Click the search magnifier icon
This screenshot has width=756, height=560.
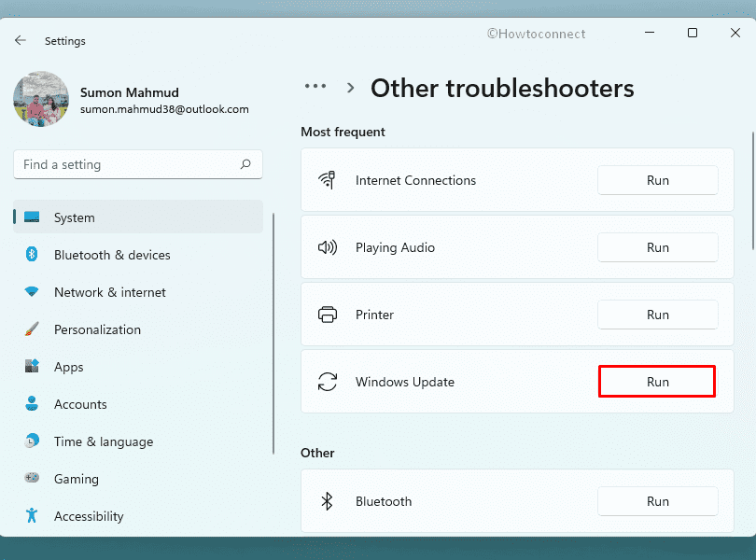[x=245, y=164]
